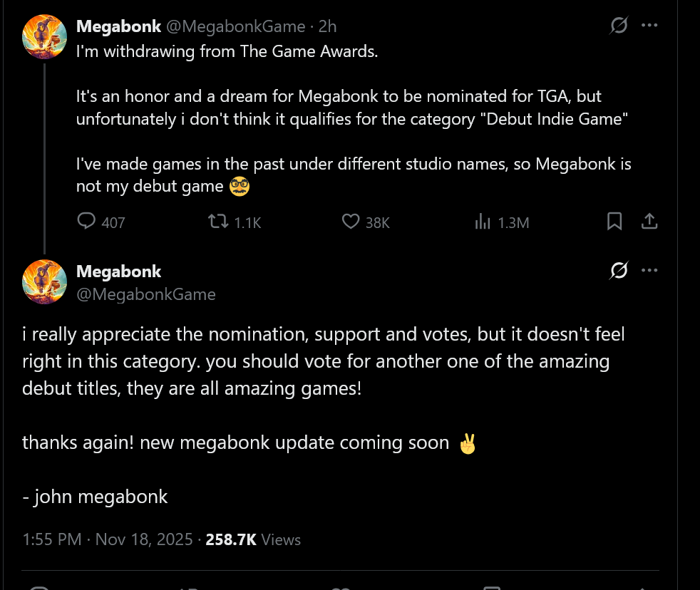Click the 2h timestamp on first tweet
Viewport: 700px width, 590px height.
(x=328, y=26)
